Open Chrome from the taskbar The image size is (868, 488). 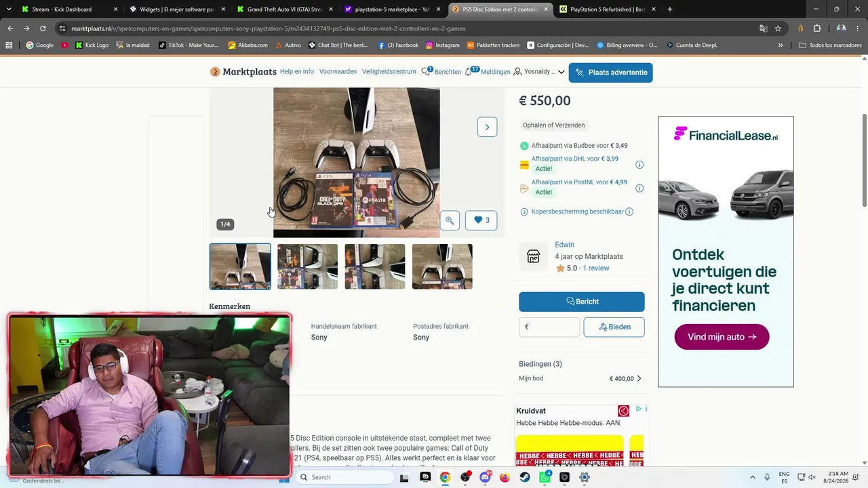click(445, 477)
